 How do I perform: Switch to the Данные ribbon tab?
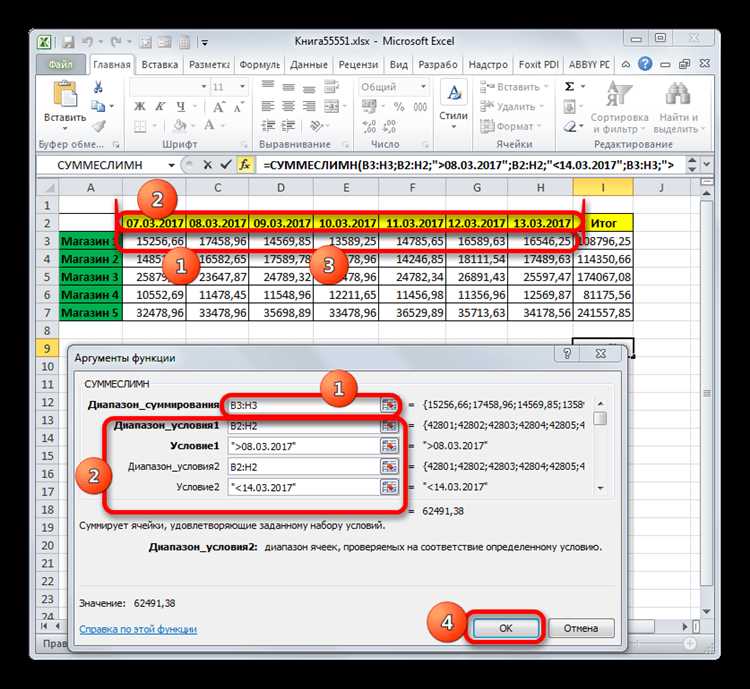tap(309, 65)
